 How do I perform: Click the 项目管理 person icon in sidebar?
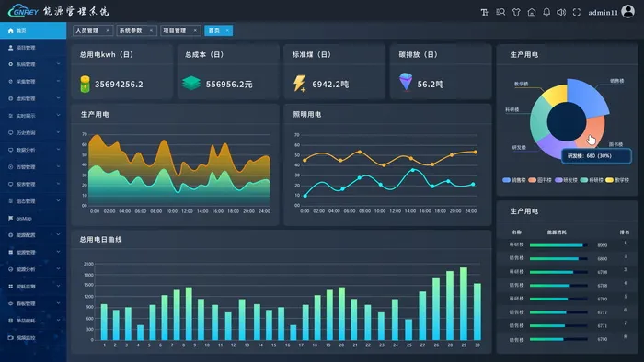point(11,48)
